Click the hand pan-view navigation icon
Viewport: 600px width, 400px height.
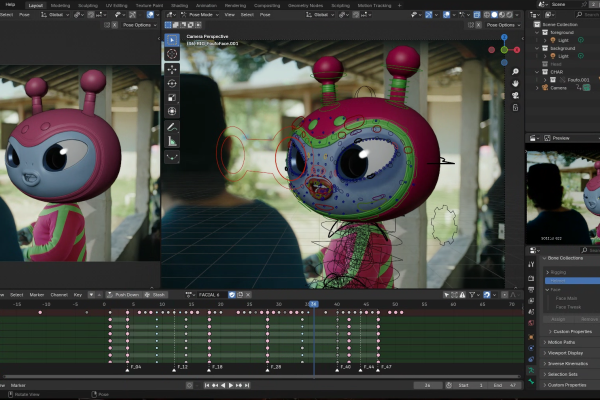515,83
